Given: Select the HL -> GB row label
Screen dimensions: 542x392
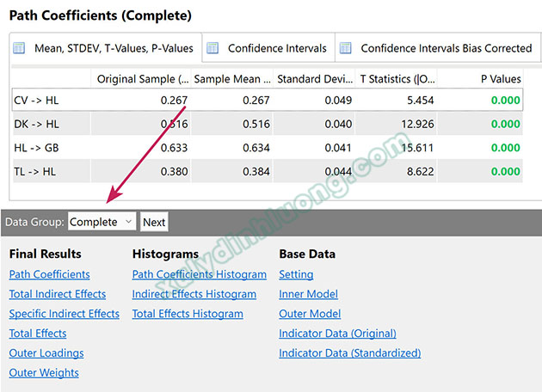Looking at the screenshot, I should pos(36,148).
